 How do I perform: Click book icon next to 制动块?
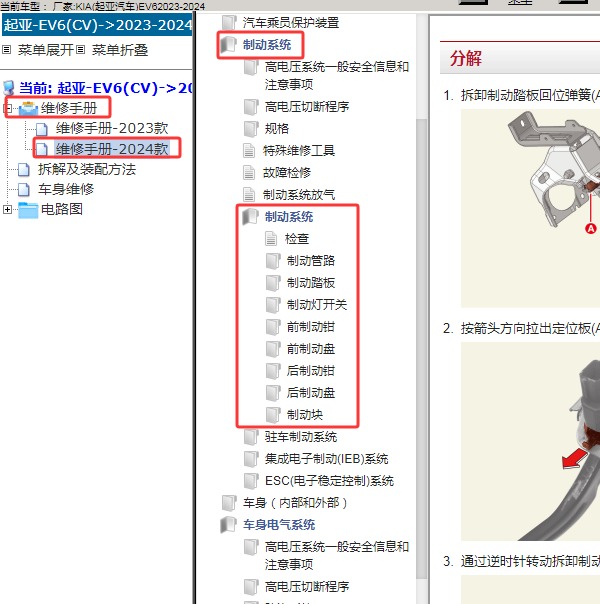pyautogui.click(x=273, y=415)
